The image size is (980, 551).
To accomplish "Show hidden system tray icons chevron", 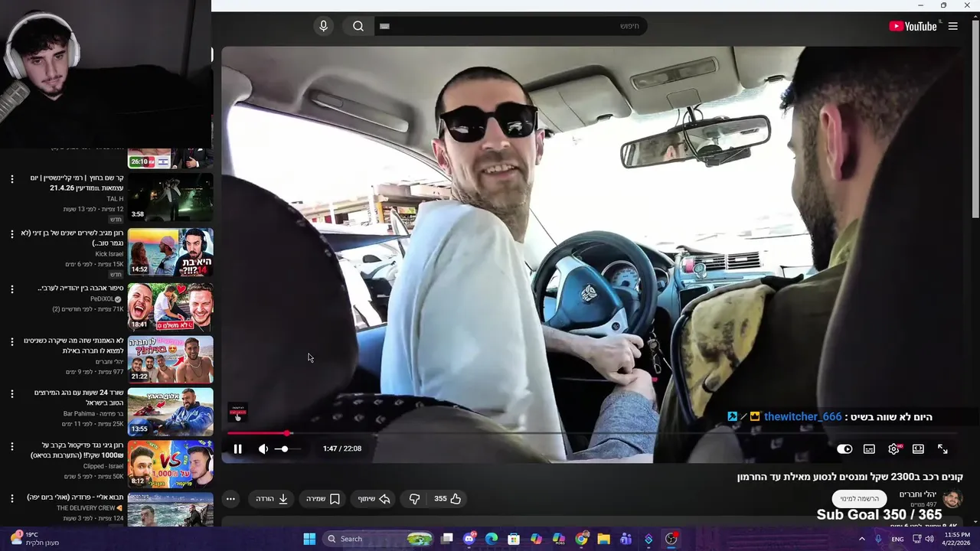I will pyautogui.click(x=861, y=539).
